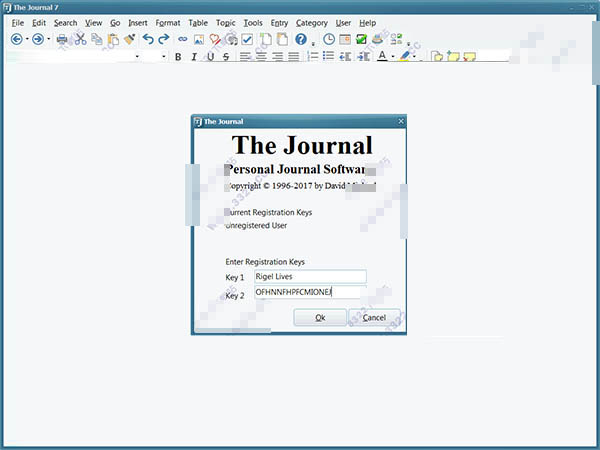Open the Category menu
The width and height of the screenshot is (600, 450).
pyautogui.click(x=311, y=23)
